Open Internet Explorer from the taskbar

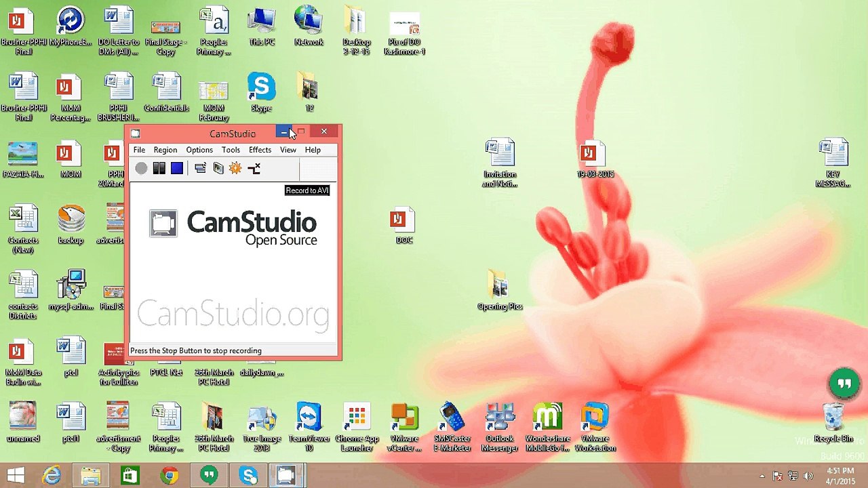pos(52,476)
